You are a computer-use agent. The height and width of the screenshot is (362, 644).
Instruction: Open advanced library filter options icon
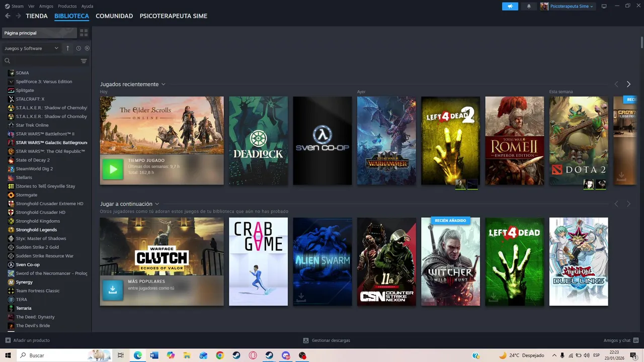(84, 61)
